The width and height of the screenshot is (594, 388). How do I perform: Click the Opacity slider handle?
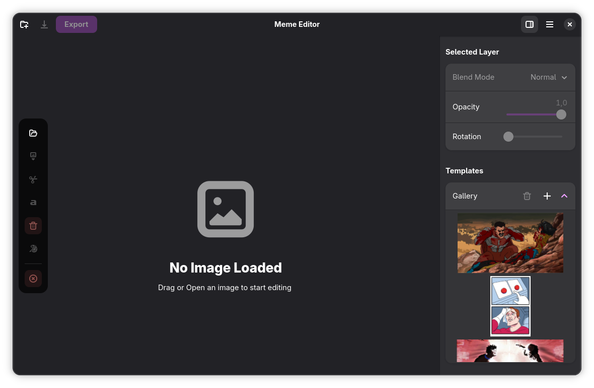(561, 114)
